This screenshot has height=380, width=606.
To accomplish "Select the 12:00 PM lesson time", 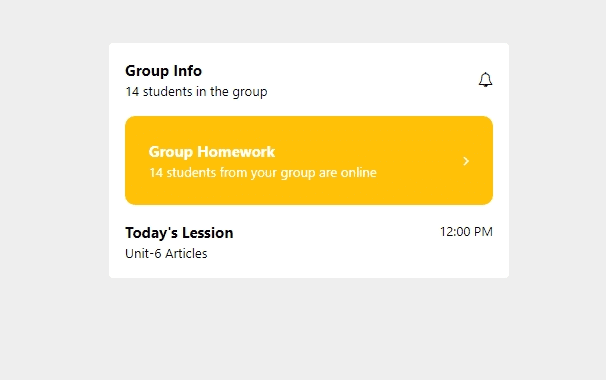I will [x=466, y=232].
